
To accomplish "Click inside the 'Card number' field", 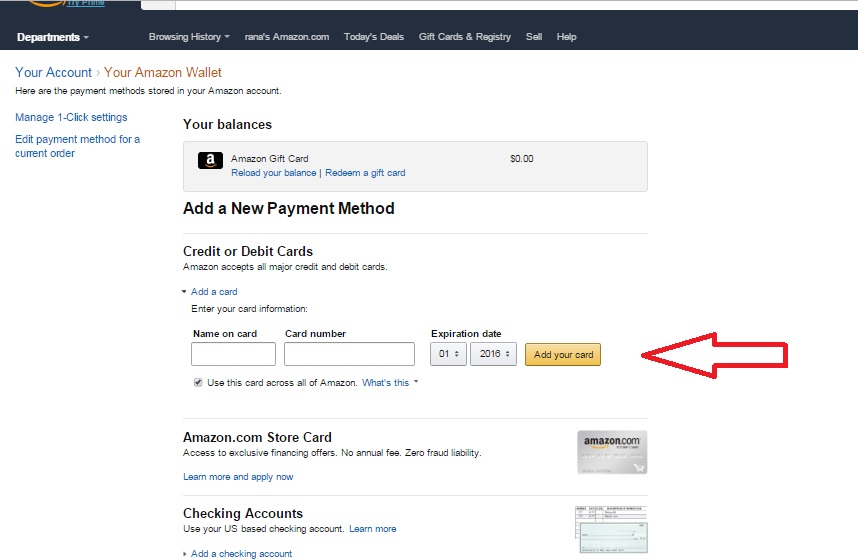I will pos(349,354).
